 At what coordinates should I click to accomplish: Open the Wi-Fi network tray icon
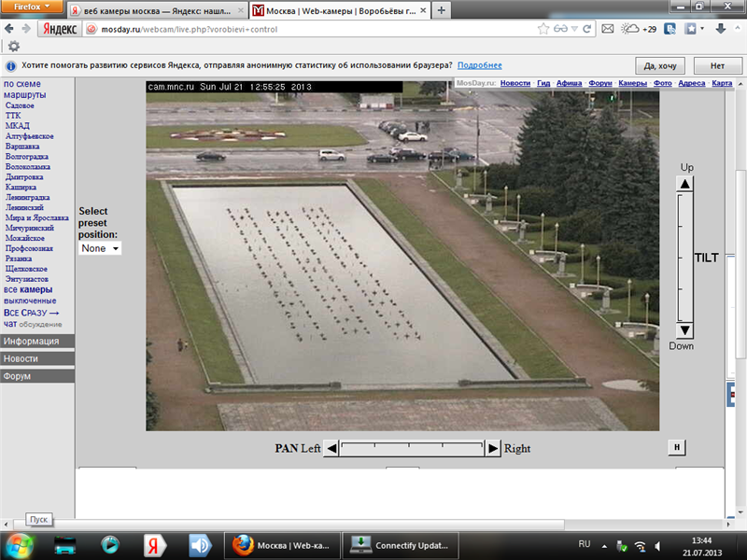641,546
